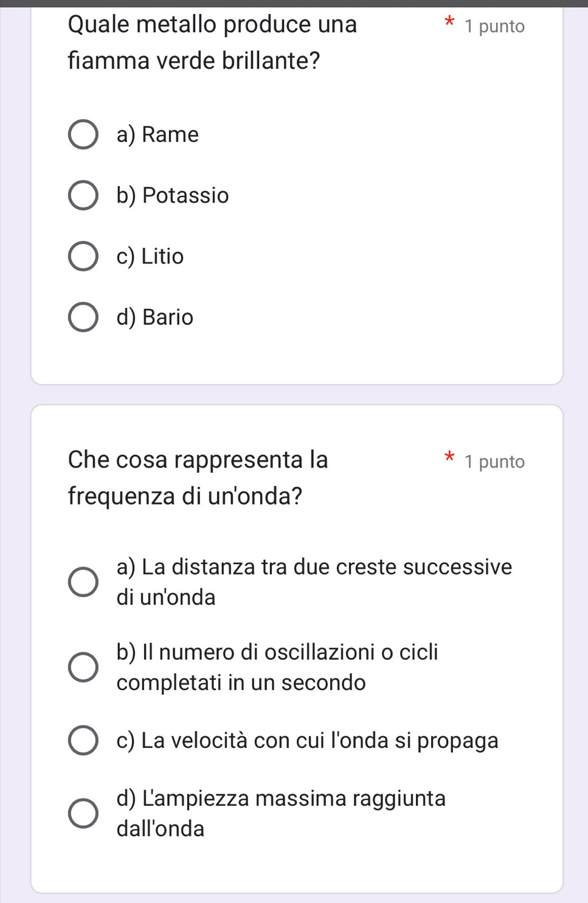This screenshot has height=903, width=588.
Task: Click the 'c) Litio' answer label
Action: click(150, 256)
